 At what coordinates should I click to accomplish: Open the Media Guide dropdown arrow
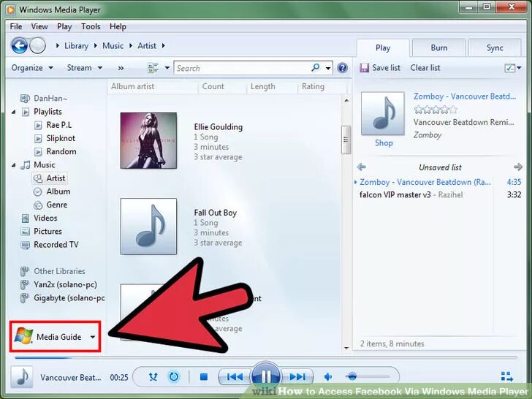(x=93, y=337)
